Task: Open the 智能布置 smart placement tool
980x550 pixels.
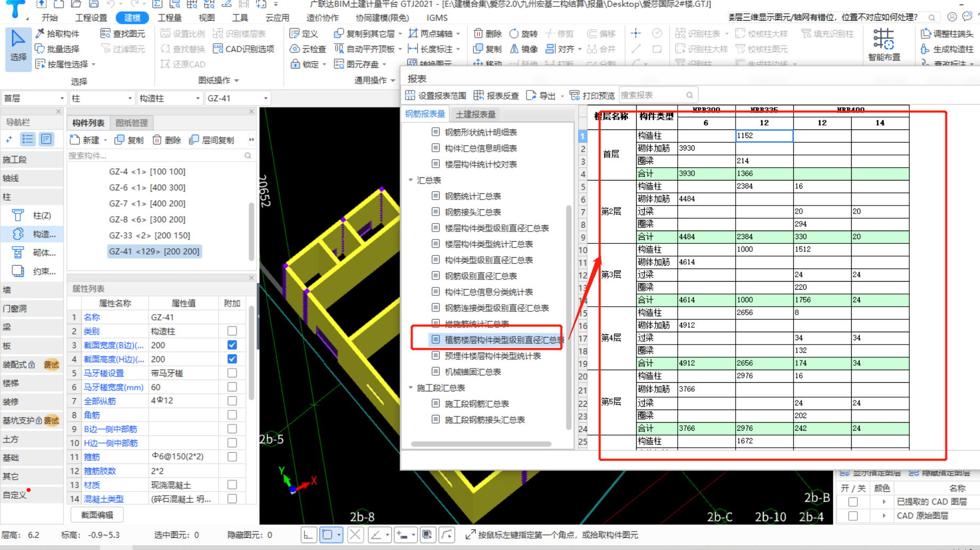Action: [x=884, y=45]
